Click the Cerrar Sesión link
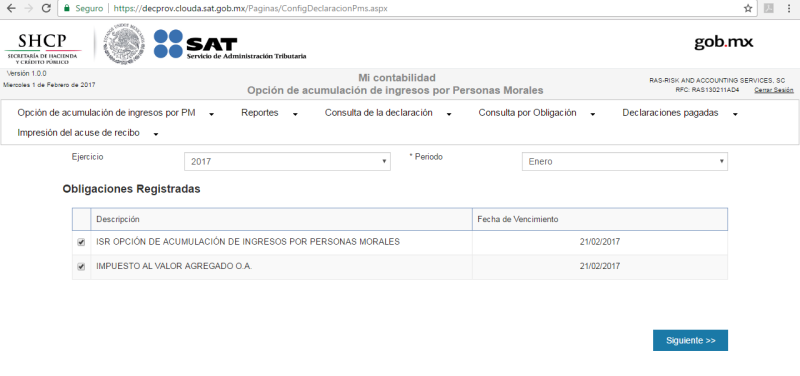800x376 pixels. 774,90
